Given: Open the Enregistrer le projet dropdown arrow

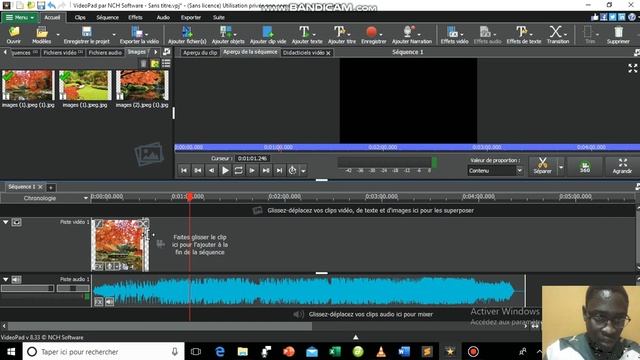Looking at the screenshot, I should click(x=114, y=35).
